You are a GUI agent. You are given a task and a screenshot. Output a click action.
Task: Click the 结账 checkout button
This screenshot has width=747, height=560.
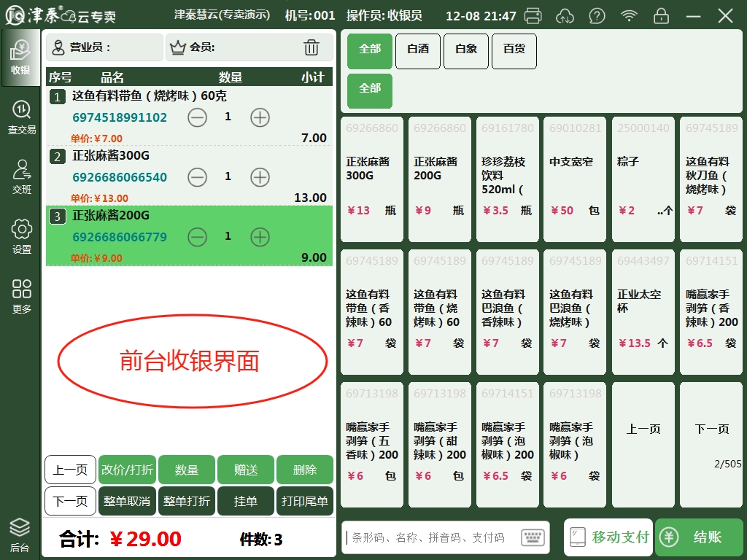698,537
